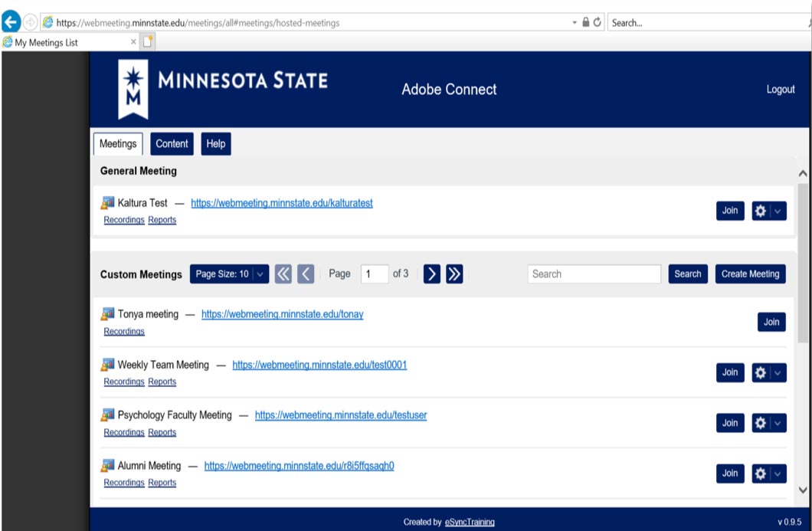The height and width of the screenshot is (531, 812).
Task: Go to previous page of custom meetings
Action: tap(306, 274)
